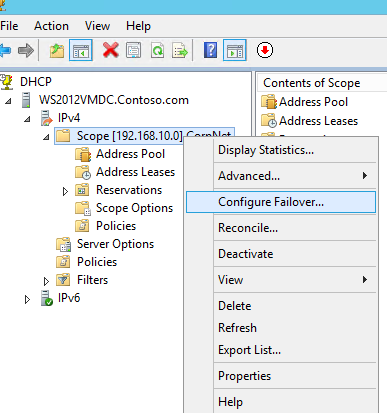This screenshot has width=387, height=413.
Task: Collapse the IPv4 node
Action: [x=27, y=119]
